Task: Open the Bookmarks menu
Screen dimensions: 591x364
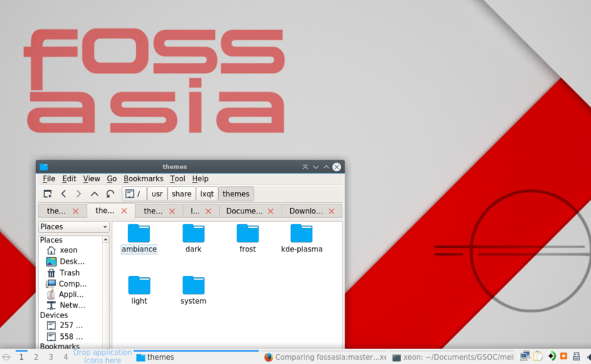Action: 143,179
